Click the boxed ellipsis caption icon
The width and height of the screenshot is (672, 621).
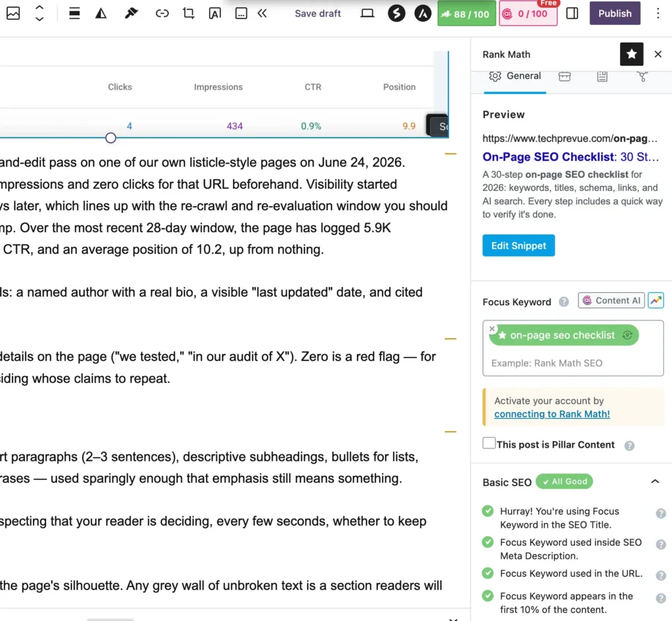click(241, 13)
